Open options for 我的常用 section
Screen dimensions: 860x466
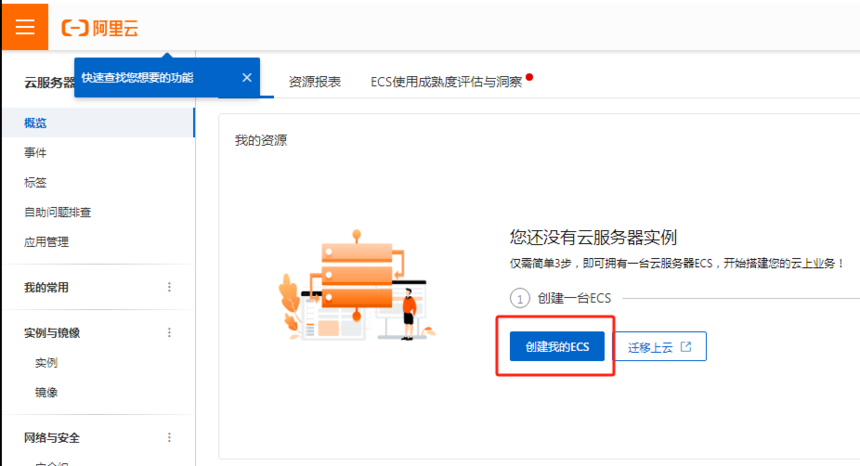pyautogui.click(x=169, y=287)
